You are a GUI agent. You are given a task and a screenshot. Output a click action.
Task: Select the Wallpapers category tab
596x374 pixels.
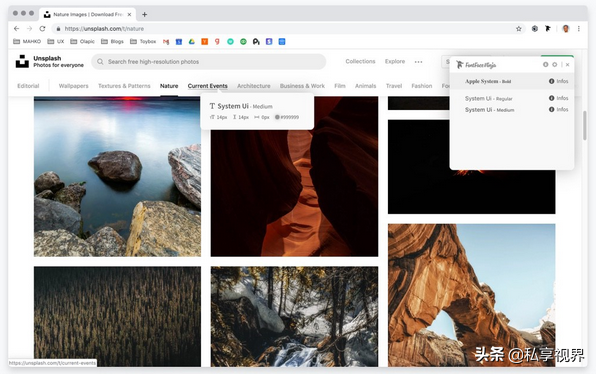click(x=73, y=86)
